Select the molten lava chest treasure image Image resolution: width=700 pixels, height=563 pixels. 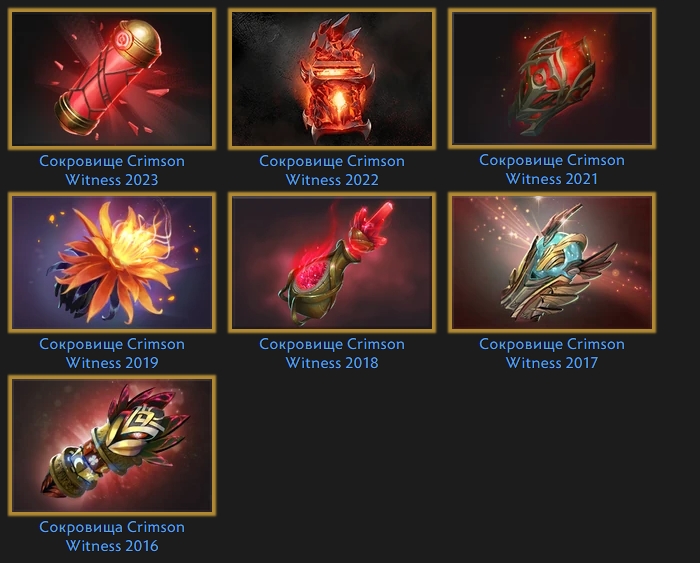click(x=332, y=79)
